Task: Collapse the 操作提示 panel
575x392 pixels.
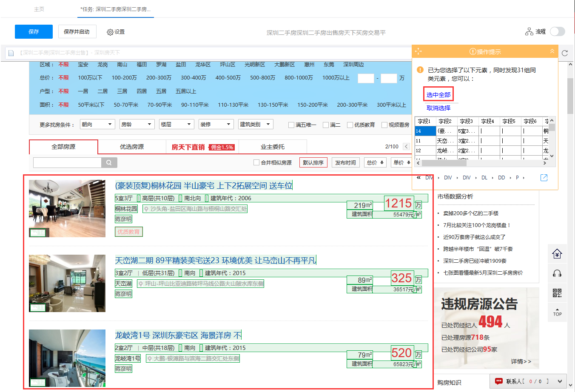Action: [x=552, y=51]
